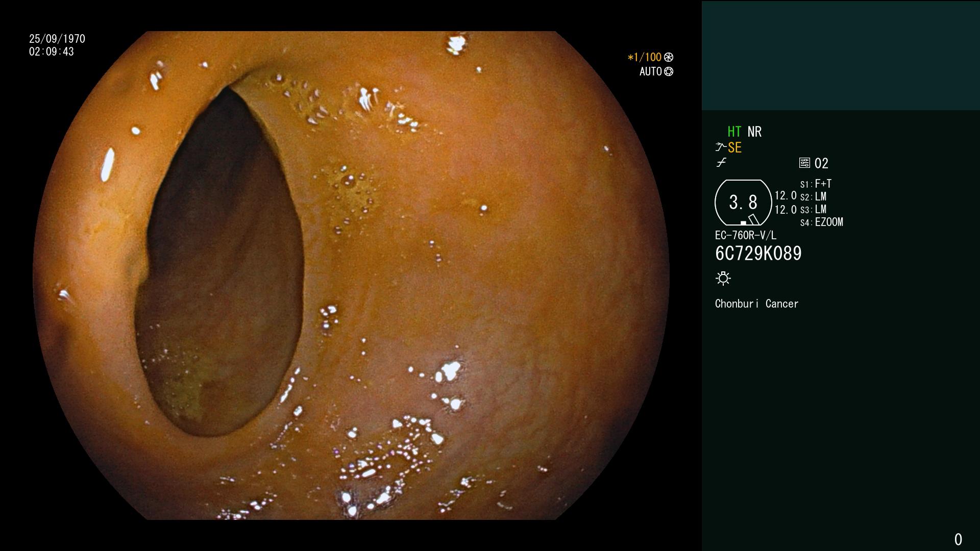Image resolution: width=980 pixels, height=551 pixels.
Task: Click the S4 EZOOM switch assignment
Action: click(822, 222)
